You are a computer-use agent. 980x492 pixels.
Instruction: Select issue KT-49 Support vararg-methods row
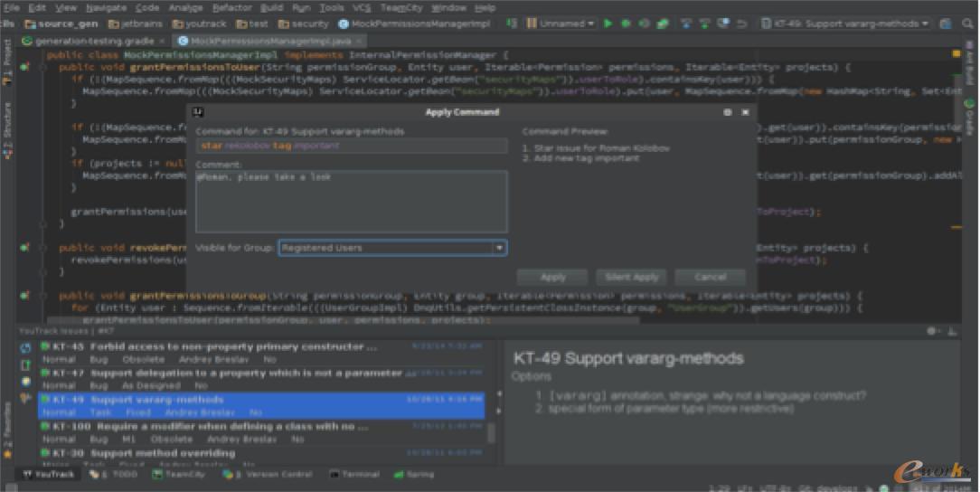261,406
